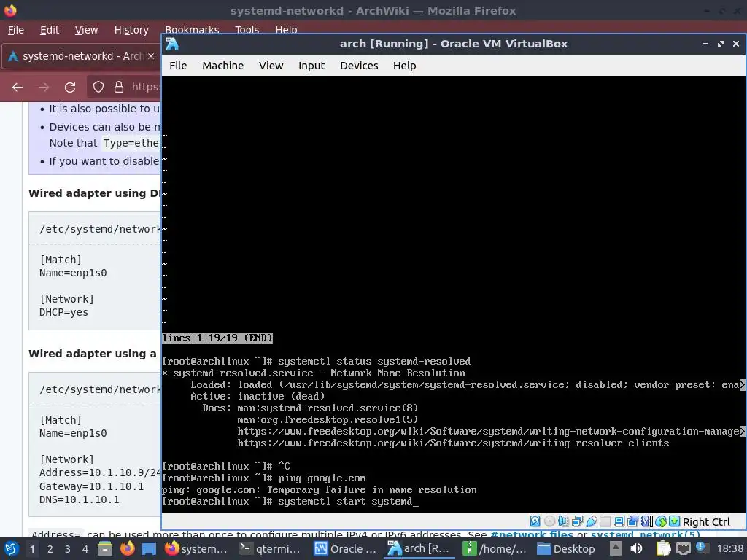Click 'Active: inactive (dead)' terminal line
Image resolution: width=747 pixels, height=560 pixels.
coord(258,396)
